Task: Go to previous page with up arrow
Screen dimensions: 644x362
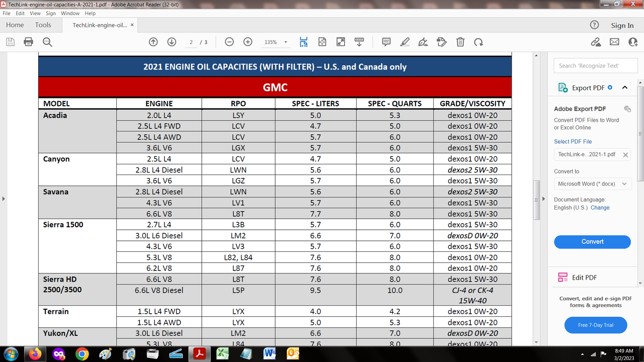Action: pos(153,42)
